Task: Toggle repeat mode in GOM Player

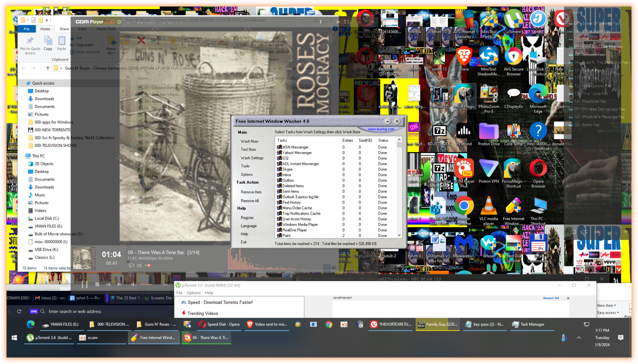Action: pyautogui.click(x=131, y=265)
